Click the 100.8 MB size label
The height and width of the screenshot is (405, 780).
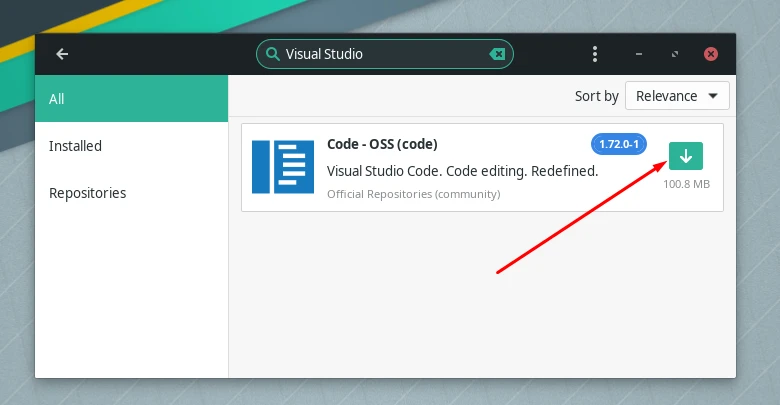tap(686, 184)
